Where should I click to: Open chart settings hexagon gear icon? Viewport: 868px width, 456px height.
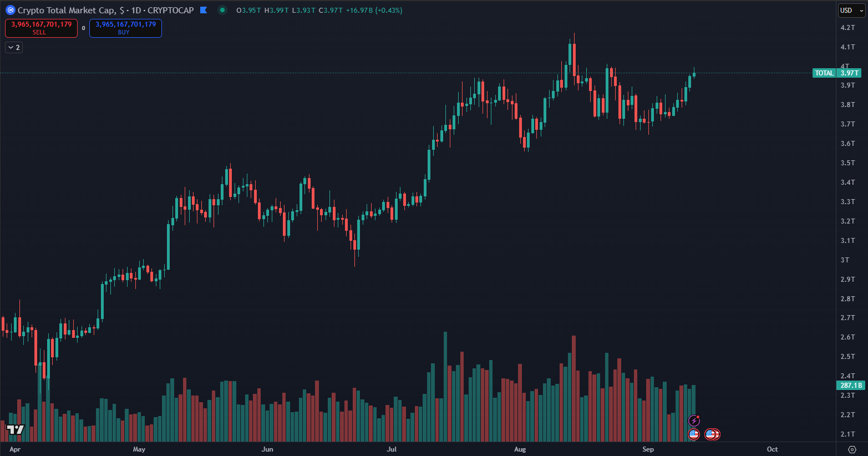point(852,449)
